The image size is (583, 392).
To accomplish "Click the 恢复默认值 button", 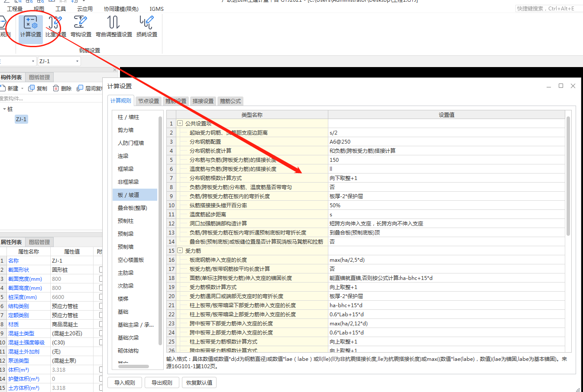I will (x=199, y=382).
